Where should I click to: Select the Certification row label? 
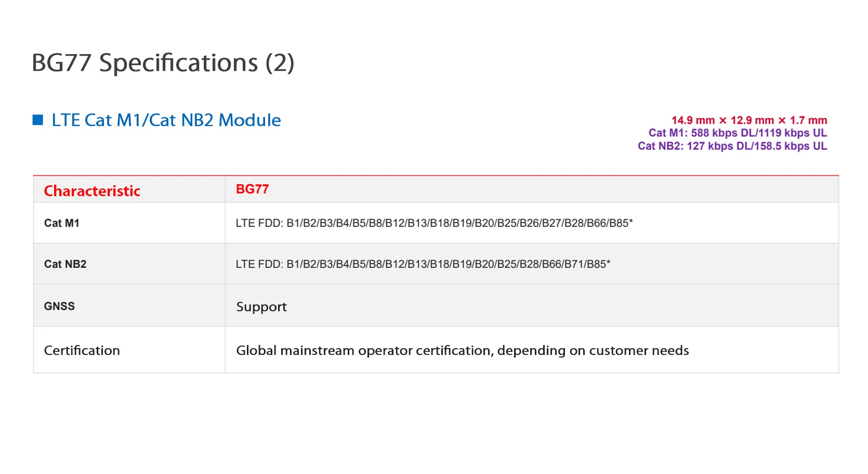82,351
